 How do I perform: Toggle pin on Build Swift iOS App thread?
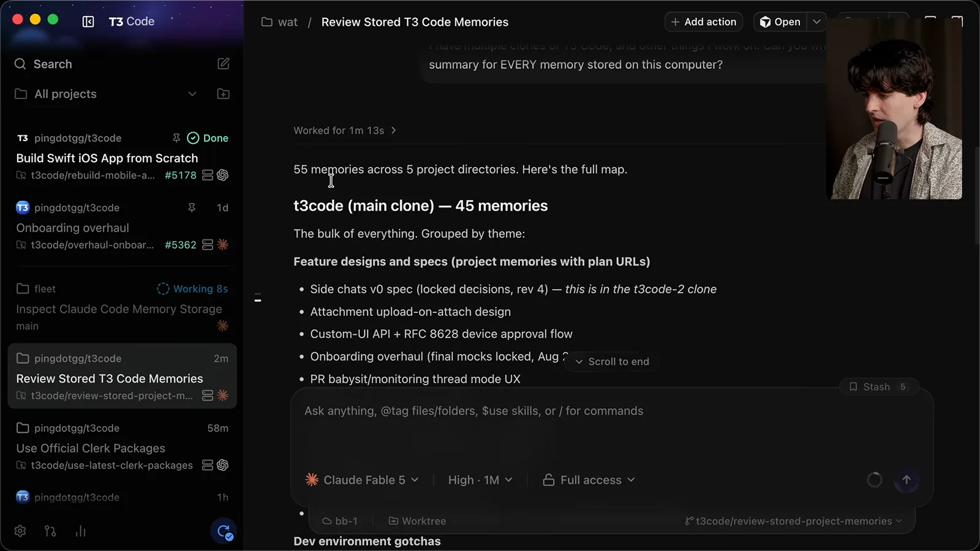176,138
